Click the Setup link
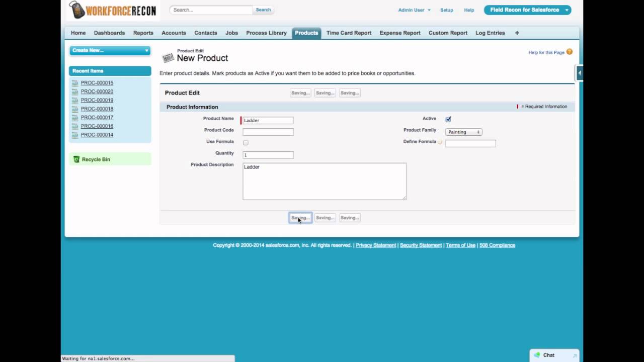The image size is (644, 362). pos(447,10)
